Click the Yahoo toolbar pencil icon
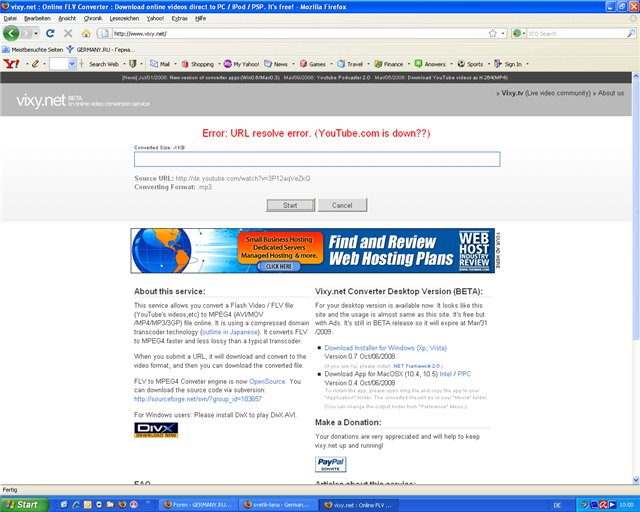Image resolution: width=640 pixels, height=512 pixels. [x=35, y=64]
